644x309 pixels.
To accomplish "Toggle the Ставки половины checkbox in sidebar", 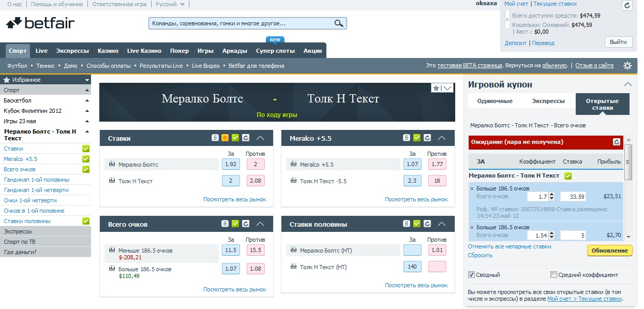I will (86, 221).
